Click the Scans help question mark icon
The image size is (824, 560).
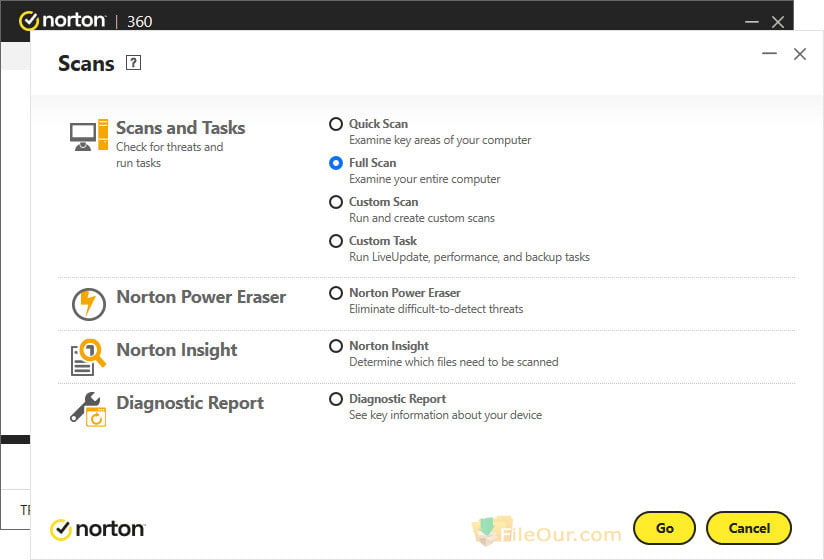(133, 63)
